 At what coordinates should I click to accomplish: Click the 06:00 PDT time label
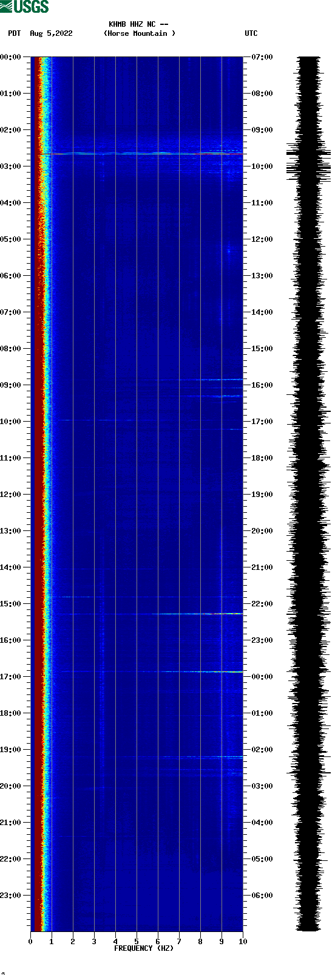pos(10,276)
